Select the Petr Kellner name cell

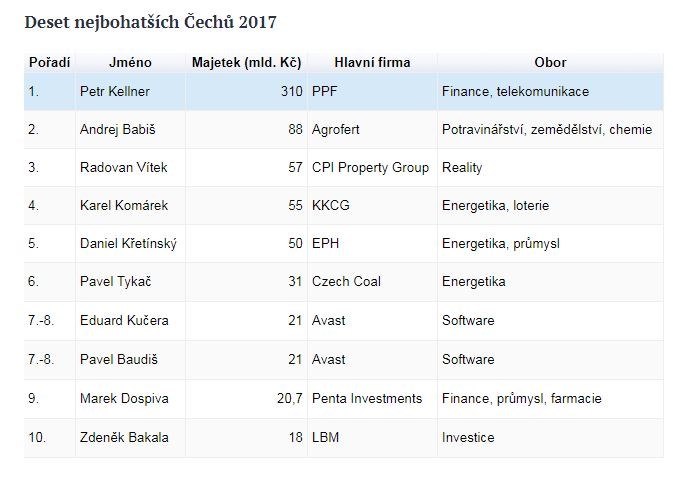(115, 91)
